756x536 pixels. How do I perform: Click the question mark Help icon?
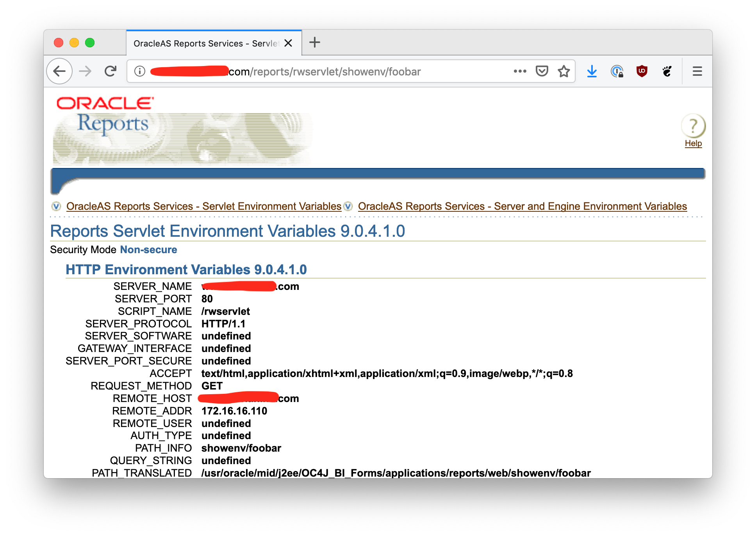[x=693, y=126]
